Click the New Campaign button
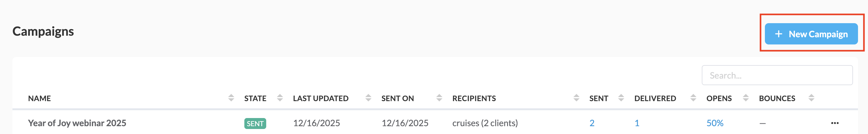This screenshot has width=868, height=134. point(811,34)
